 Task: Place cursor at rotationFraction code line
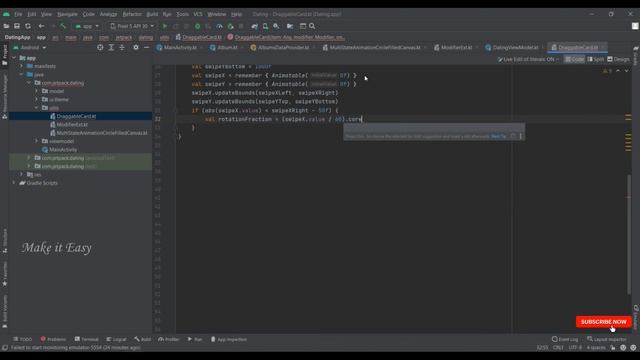[x=283, y=119]
